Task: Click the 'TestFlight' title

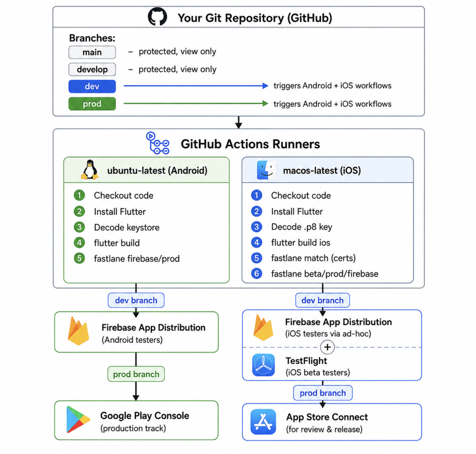Action: click(306, 361)
